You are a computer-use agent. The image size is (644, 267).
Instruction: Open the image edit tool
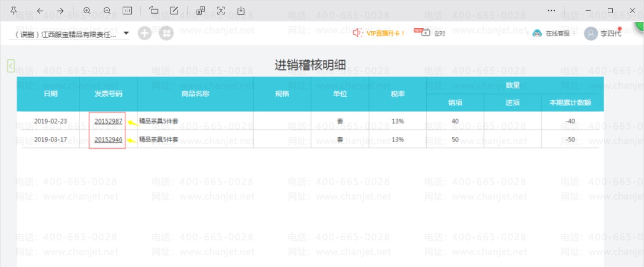coord(174,11)
